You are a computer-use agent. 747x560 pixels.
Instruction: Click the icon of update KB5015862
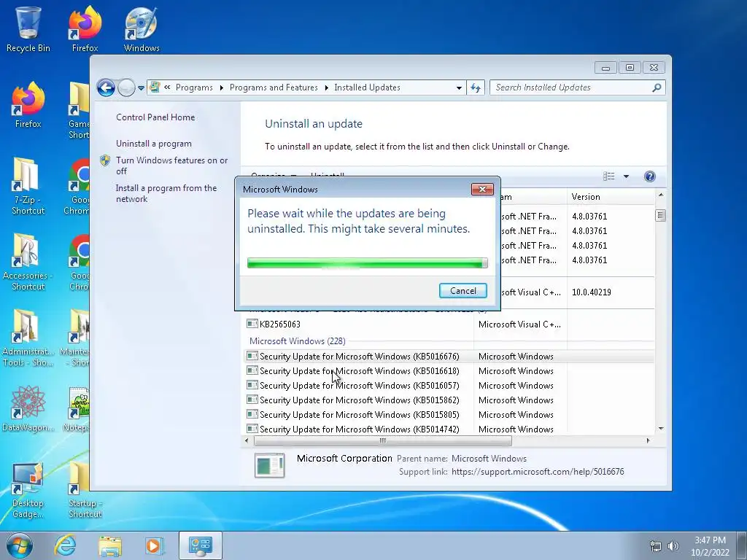[x=252, y=400]
